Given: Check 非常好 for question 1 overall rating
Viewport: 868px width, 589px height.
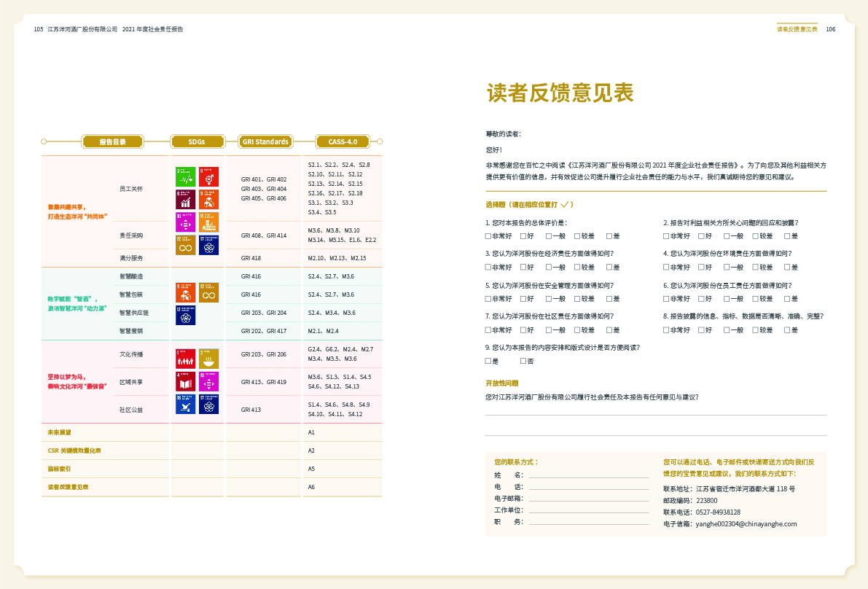Looking at the screenshot, I should coord(488,236).
